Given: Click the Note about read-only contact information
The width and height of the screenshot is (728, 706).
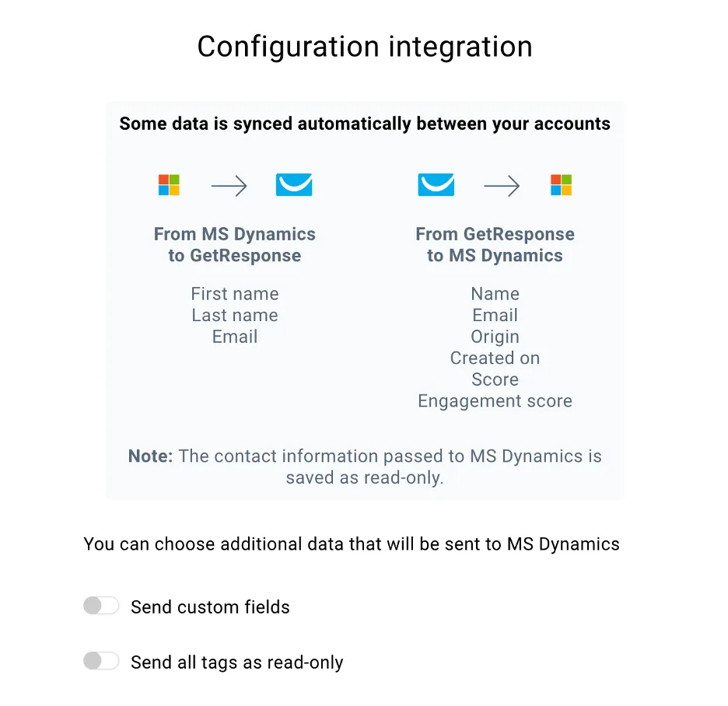Looking at the screenshot, I should point(365,467).
